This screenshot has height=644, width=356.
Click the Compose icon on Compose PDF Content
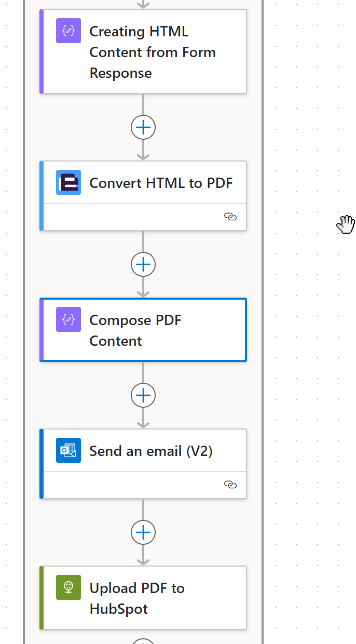pos(68,319)
